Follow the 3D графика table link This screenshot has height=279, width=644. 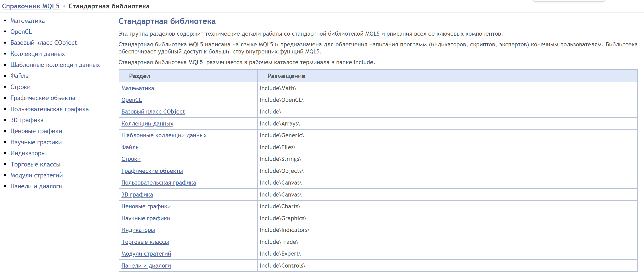coord(137,195)
